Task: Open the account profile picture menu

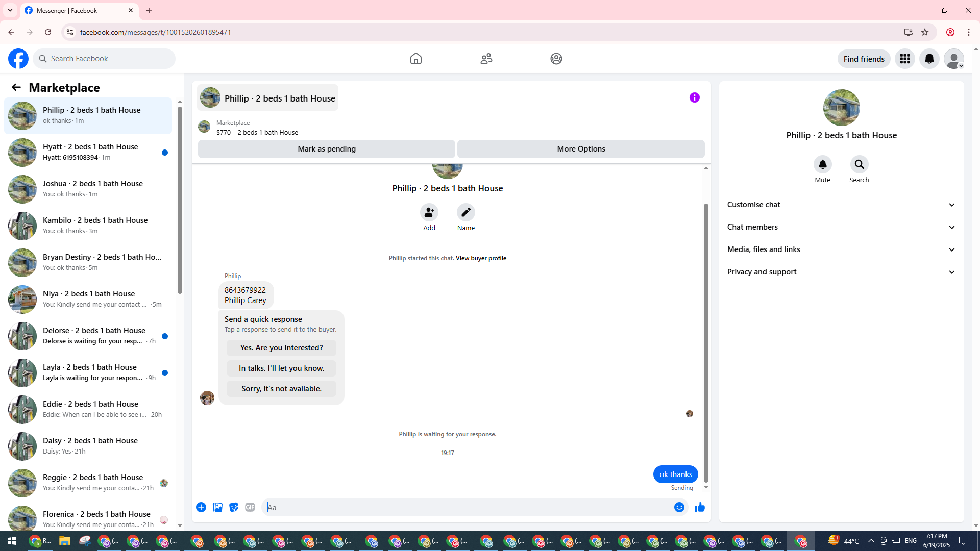Action: point(954,59)
